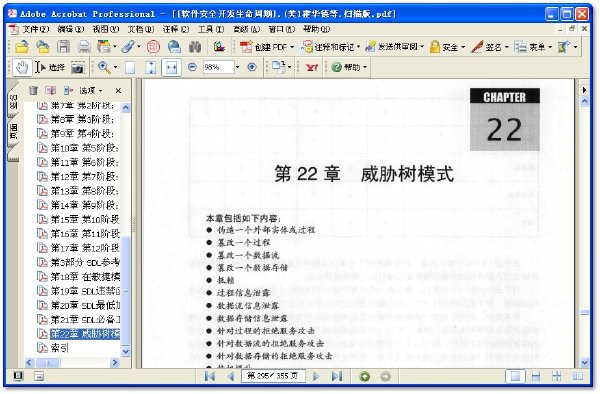Open the 签名 sign dropdown
The width and height of the screenshot is (600, 394).
click(490, 47)
